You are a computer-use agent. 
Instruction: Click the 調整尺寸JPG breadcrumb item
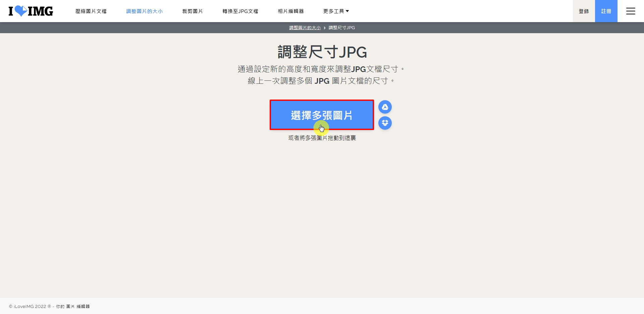tap(341, 28)
